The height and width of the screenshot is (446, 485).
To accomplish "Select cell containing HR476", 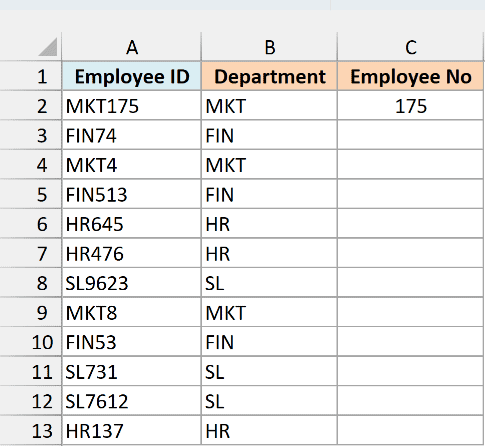I will click(x=132, y=253).
